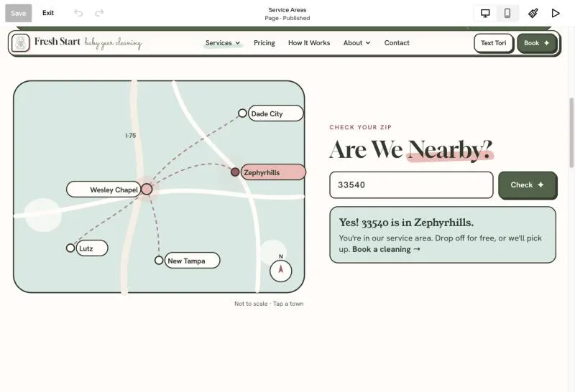Click the Text Tori button
Image resolution: width=575 pixels, height=392 pixels.
tap(493, 43)
